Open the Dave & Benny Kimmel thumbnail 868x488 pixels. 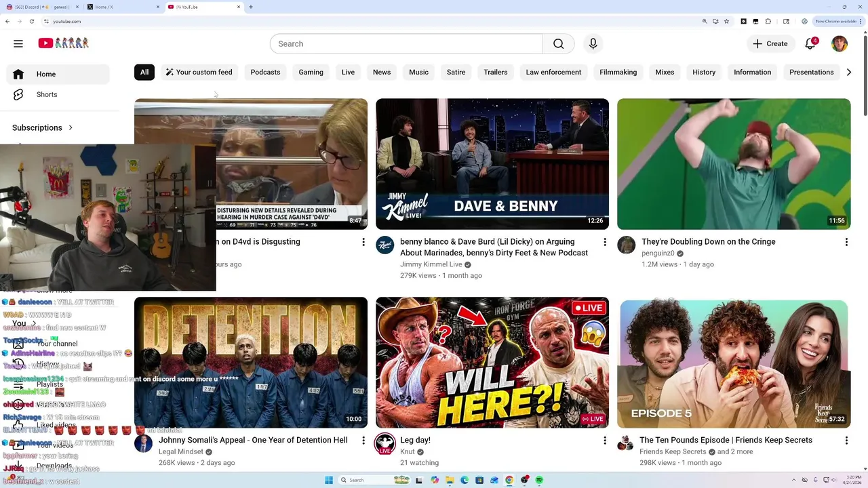point(492,164)
